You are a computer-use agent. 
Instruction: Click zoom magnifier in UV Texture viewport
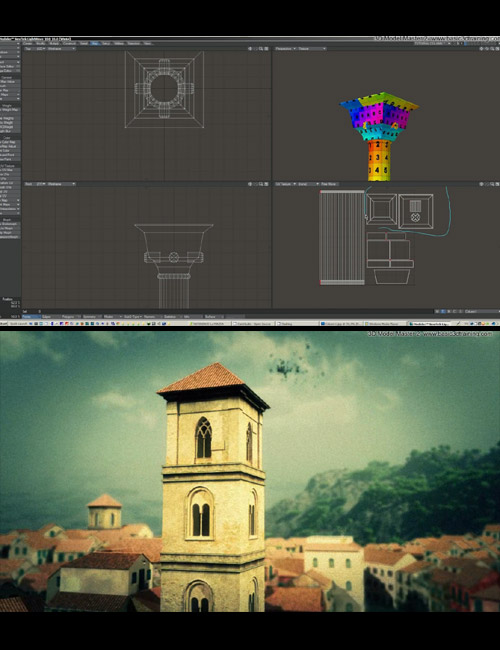(492, 184)
